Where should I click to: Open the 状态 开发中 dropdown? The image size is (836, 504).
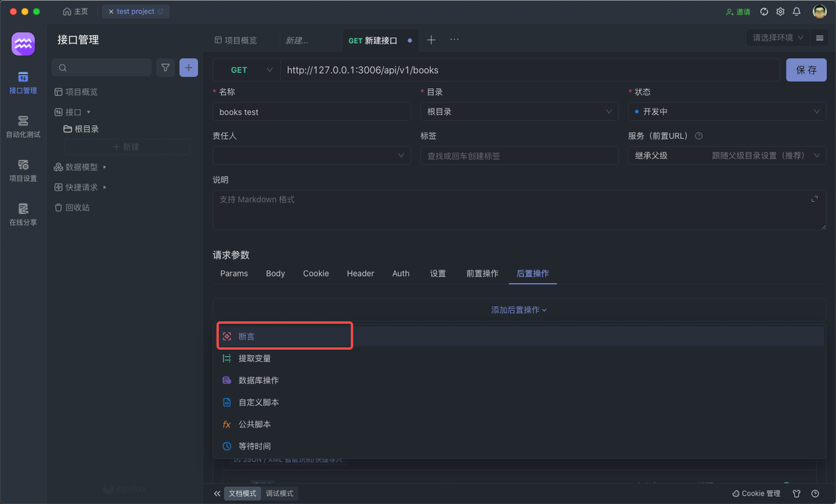click(727, 112)
